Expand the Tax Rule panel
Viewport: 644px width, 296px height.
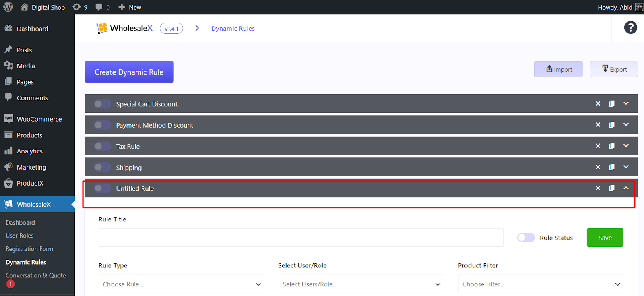(x=626, y=146)
